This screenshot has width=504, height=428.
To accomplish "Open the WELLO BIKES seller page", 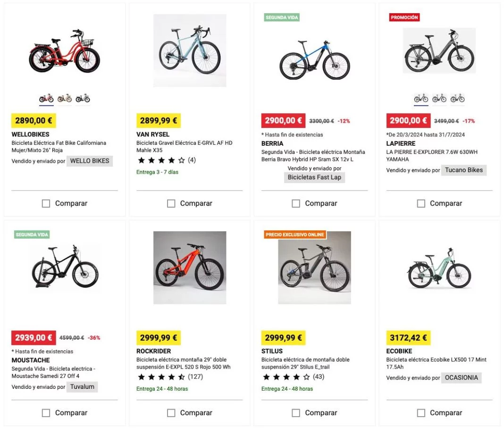I will click(x=90, y=161).
